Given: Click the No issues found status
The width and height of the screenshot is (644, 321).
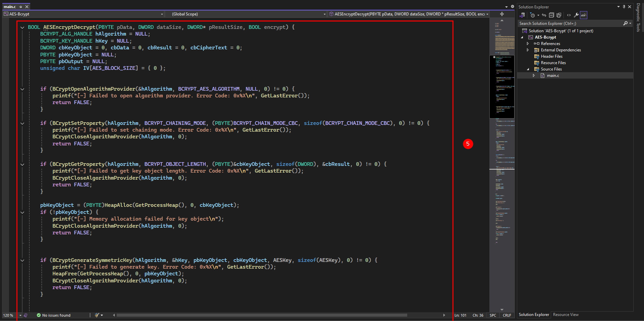Looking at the screenshot, I should [x=54, y=315].
